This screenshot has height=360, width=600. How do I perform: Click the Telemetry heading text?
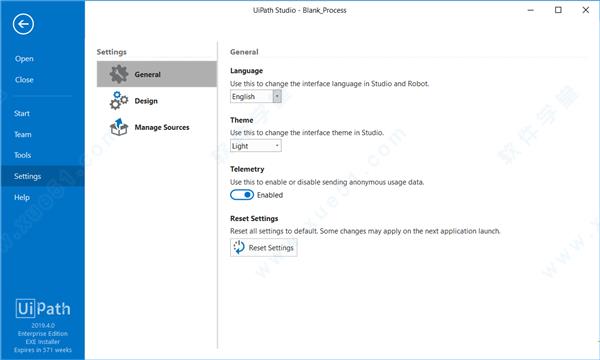pos(247,169)
